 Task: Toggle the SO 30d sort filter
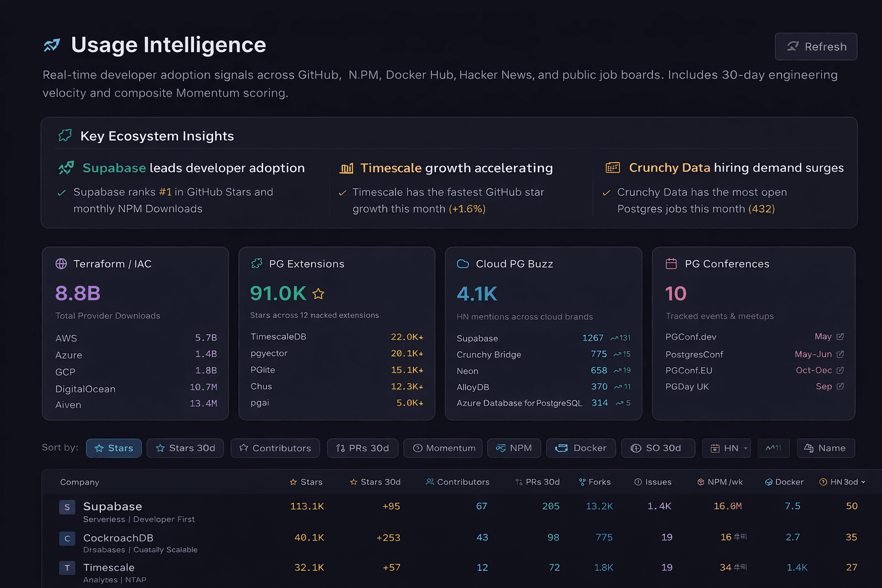(658, 448)
